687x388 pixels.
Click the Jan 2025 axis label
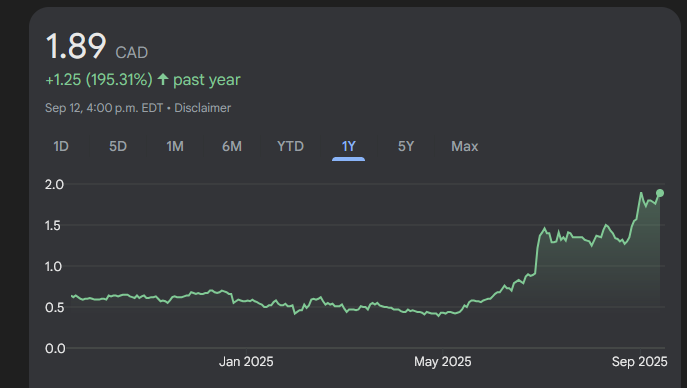[246, 361]
